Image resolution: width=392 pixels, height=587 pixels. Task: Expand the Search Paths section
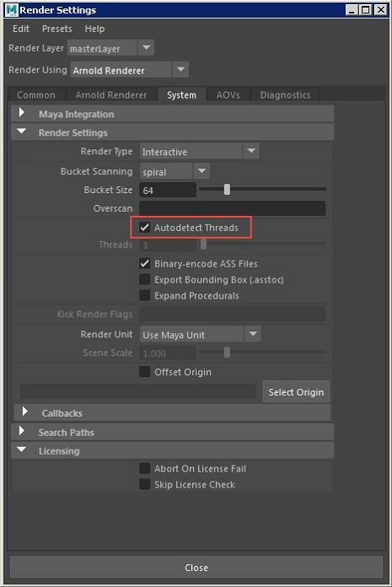point(22,431)
